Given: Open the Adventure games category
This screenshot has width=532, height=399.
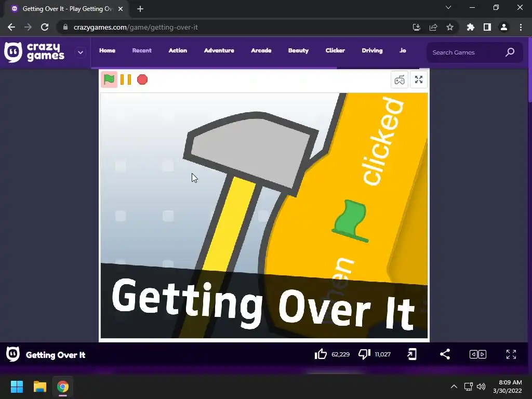Looking at the screenshot, I should pos(219,50).
